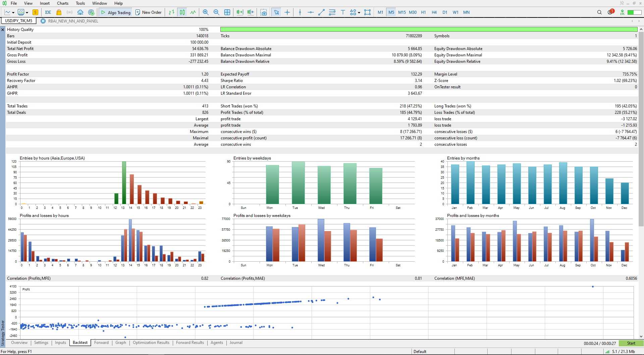The height and width of the screenshot is (355, 644).
Task: Click the Sharpe Ratio row label
Action: pyautogui.click(x=232, y=81)
